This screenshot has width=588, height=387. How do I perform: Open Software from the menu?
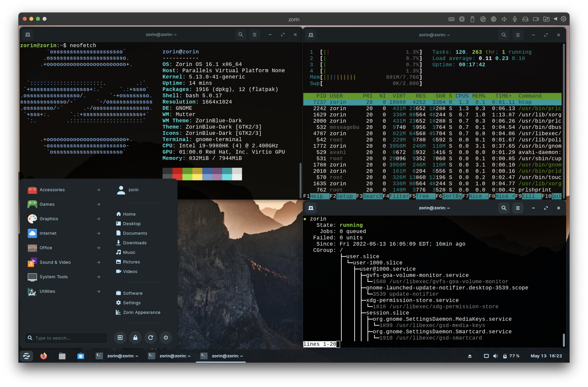(x=129, y=293)
